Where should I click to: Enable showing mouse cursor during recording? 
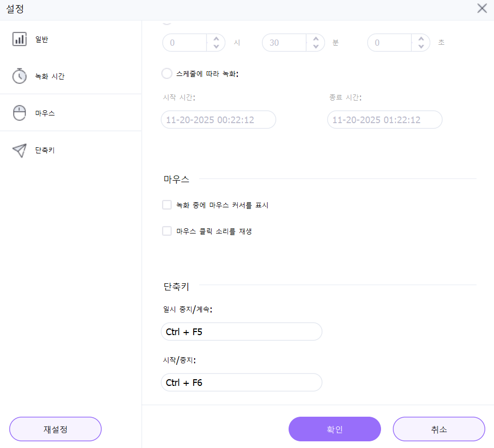pos(167,205)
